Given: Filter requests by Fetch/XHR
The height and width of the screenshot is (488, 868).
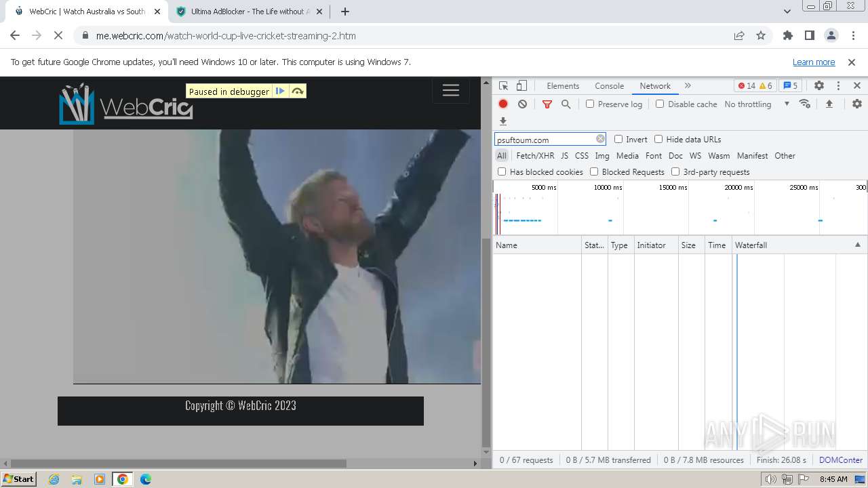Looking at the screenshot, I should point(535,155).
